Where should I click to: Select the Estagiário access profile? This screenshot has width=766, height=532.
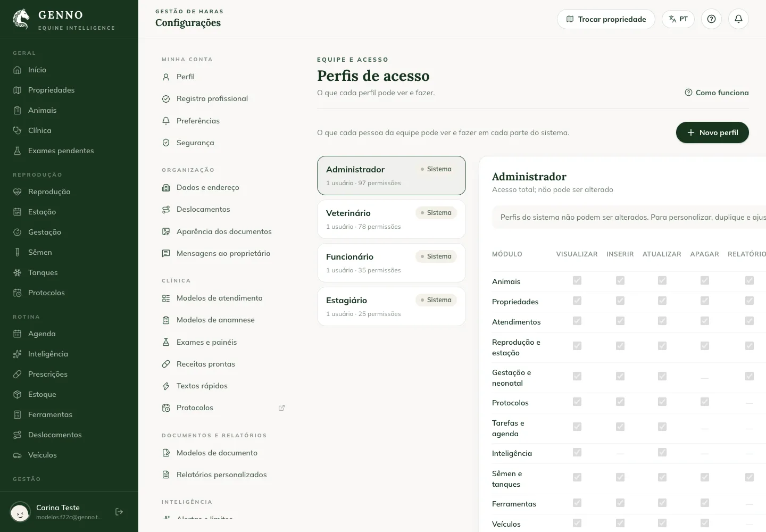tap(392, 306)
